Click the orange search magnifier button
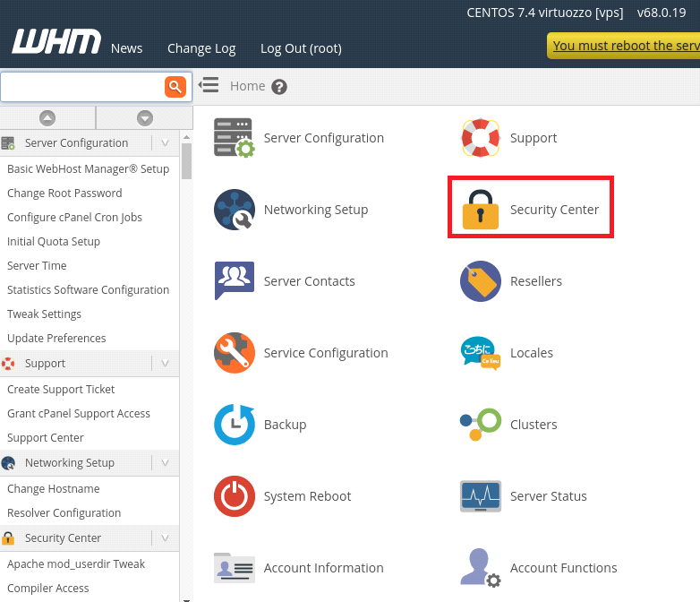700x602 pixels. [175, 87]
